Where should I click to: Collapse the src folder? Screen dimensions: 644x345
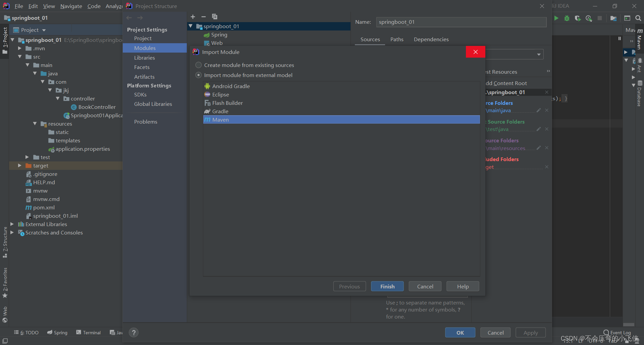point(20,57)
